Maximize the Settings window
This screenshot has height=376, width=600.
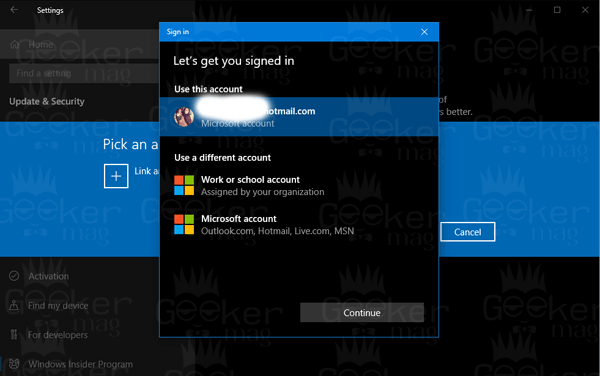point(557,10)
